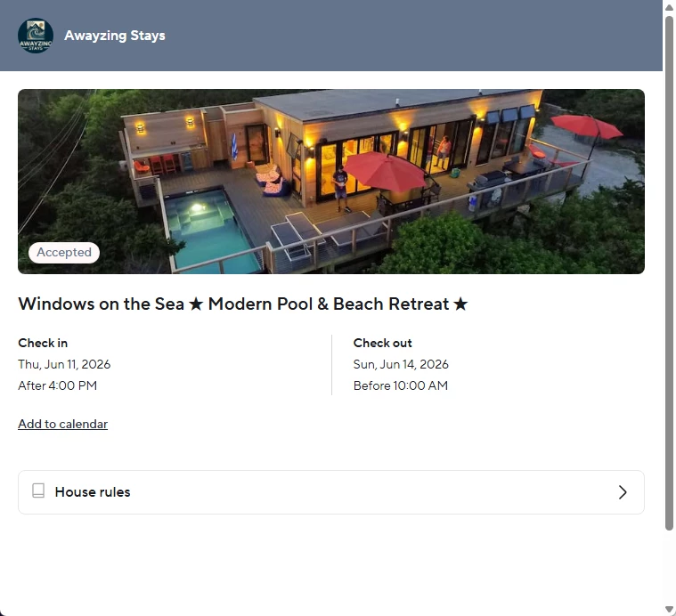Click the Accepted status badge
The image size is (676, 616).
click(x=64, y=253)
